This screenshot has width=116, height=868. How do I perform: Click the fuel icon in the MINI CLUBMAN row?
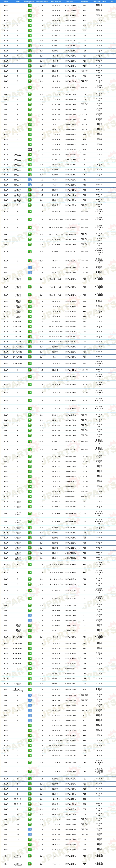[30, 856]
